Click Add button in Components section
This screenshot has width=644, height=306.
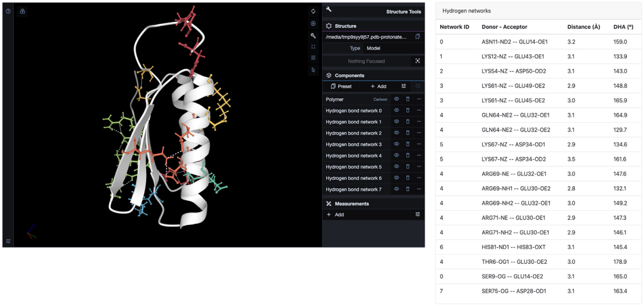(x=378, y=86)
